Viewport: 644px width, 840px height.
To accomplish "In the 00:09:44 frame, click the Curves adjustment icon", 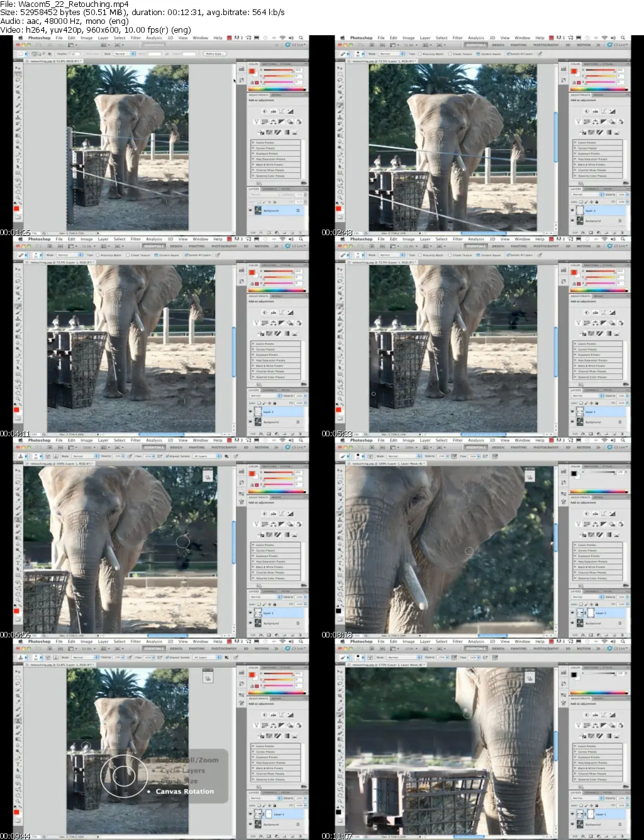I will click(282, 714).
